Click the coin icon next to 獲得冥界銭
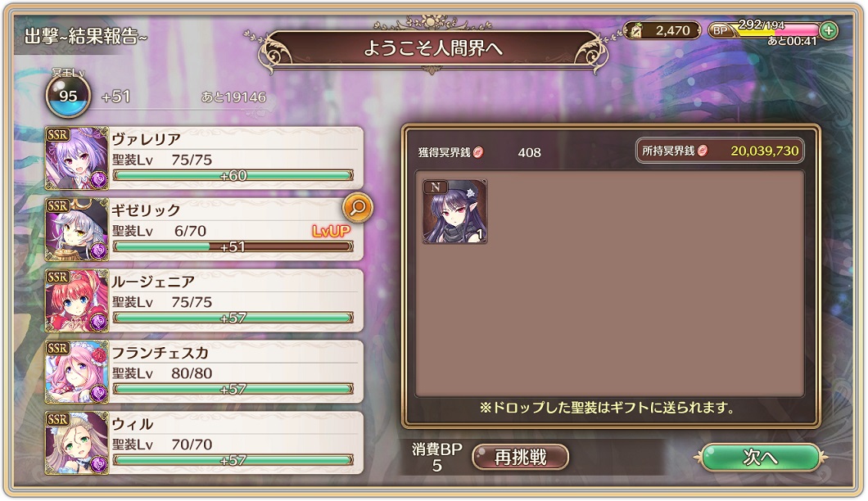This screenshot has height=501, width=868. click(x=478, y=152)
